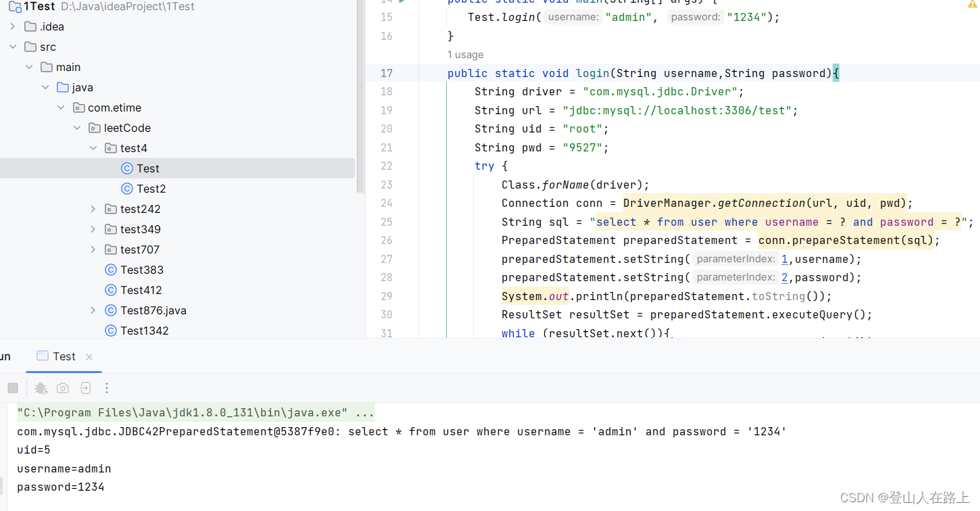Image resolution: width=980 pixels, height=511 pixels.
Task: Click the class icon beside Test383
Action: pyautogui.click(x=111, y=270)
